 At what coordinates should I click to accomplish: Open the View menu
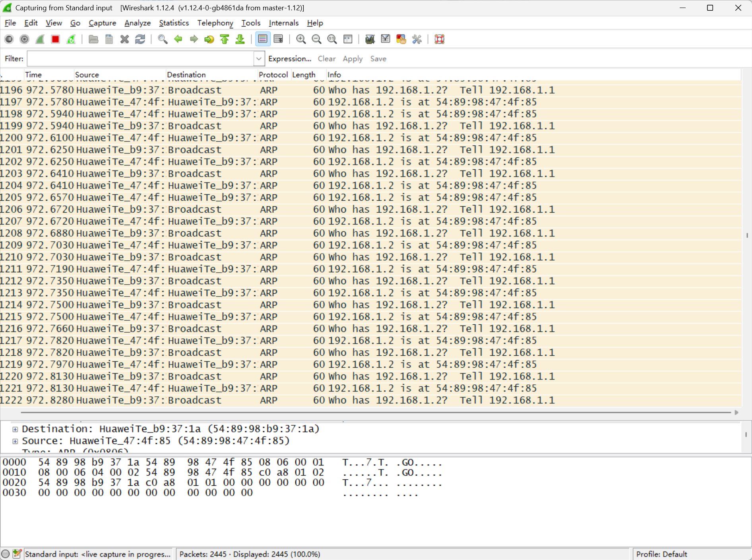54,23
